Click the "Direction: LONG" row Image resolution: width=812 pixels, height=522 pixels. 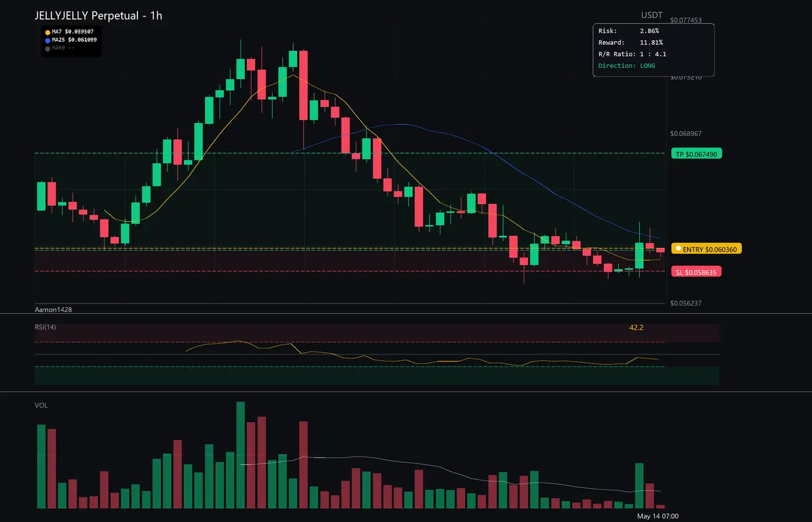(626, 66)
